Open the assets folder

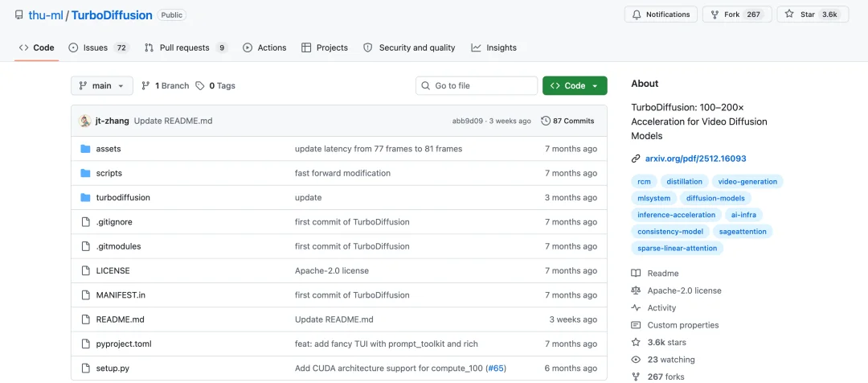pyautogui.click(x=108, y=149)
